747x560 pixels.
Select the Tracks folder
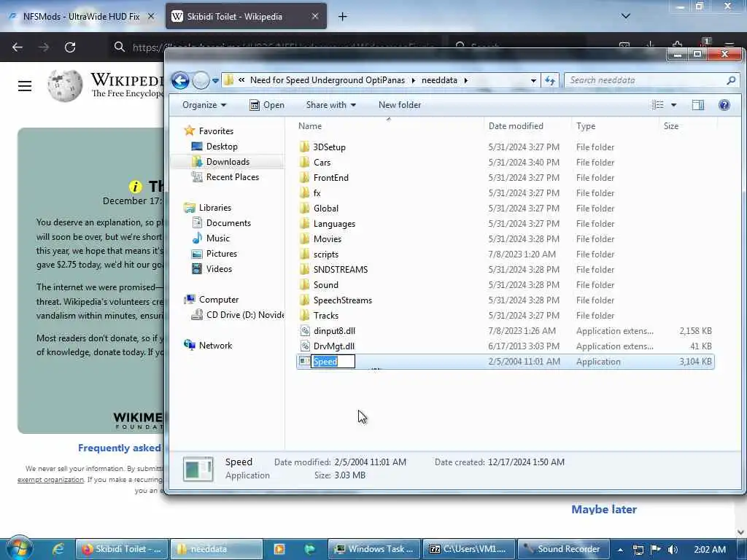pyautogui.click(x=326, y=315)
